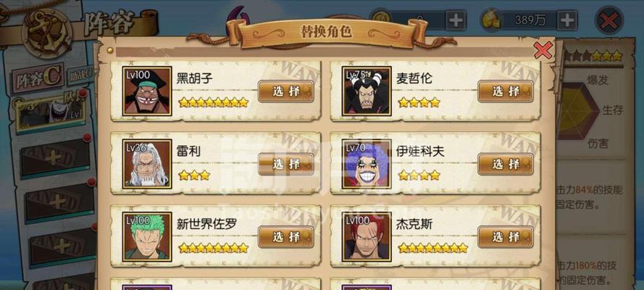Add gold with the plus next to 389万

point(567,20)
